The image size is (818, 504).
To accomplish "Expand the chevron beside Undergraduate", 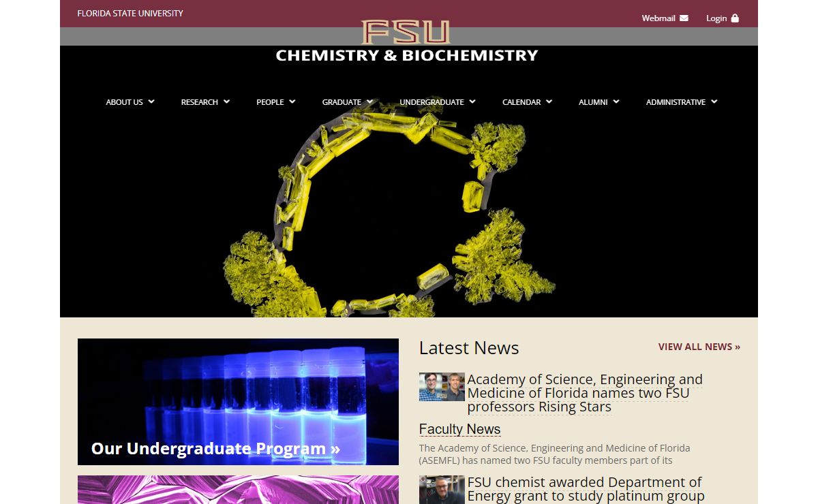I will pyautogui.click(x=472, y=101).
